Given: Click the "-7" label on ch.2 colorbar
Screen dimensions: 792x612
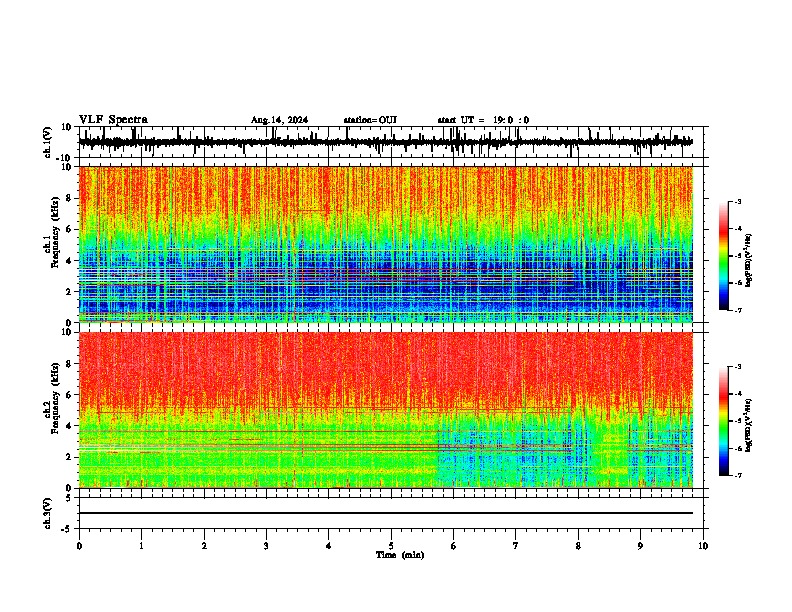Looking at the screenshot, I should coord(738,475).
